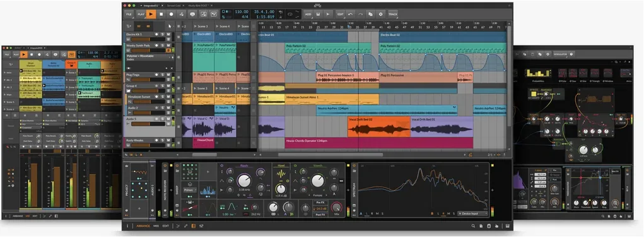Mute the Group 4 track
Image resolution: width=644 pixels, height=237 pixels.
[x=168, y=86]
